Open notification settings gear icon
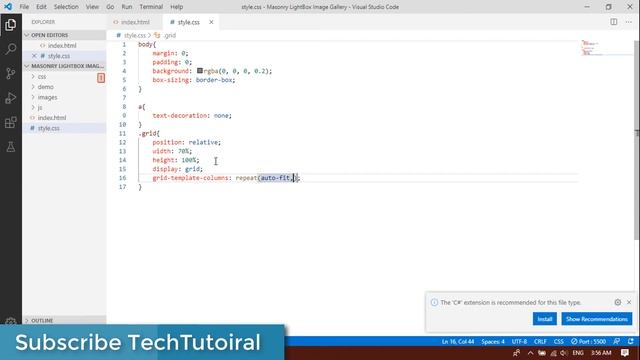This screenshot has width=640, height=360. point(618,302)
